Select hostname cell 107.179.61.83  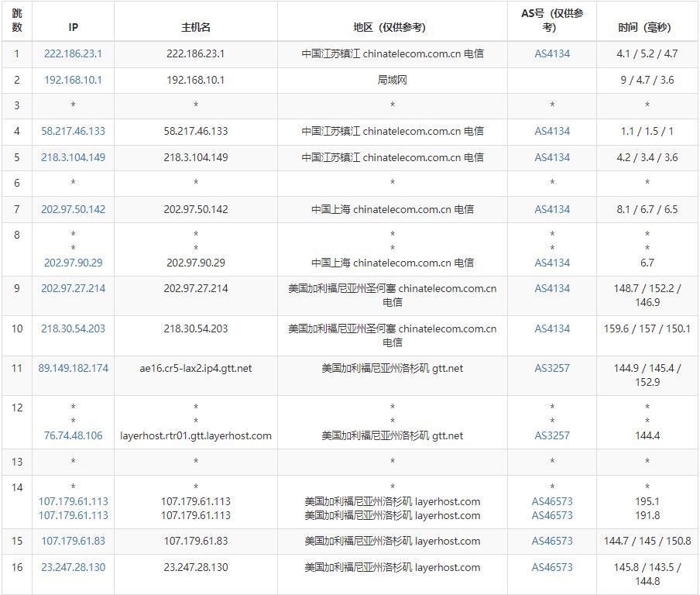tap(196, 542)
